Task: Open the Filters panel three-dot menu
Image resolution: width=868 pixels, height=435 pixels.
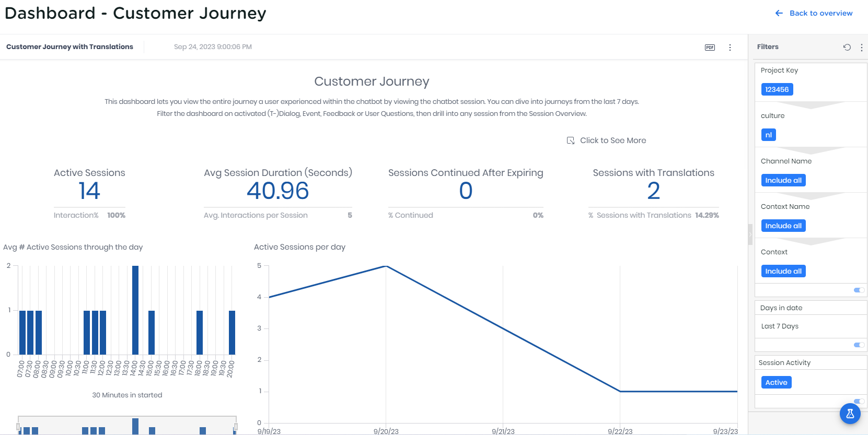Action: (861, 47)
